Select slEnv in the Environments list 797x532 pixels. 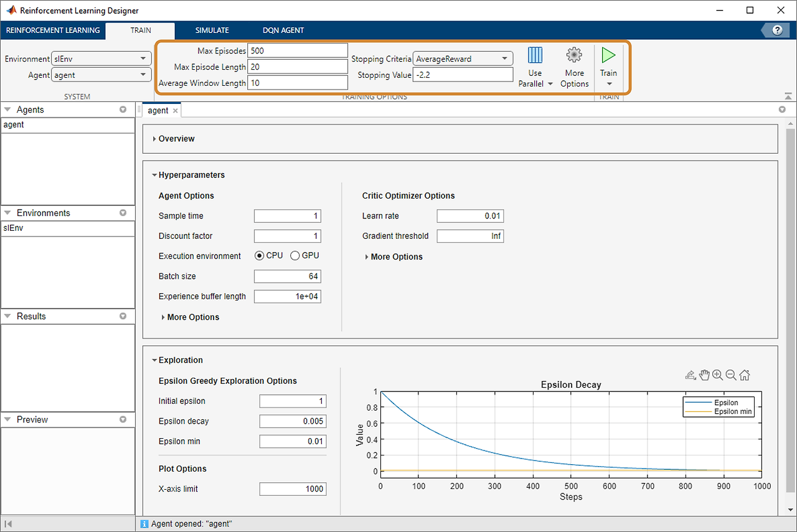click(68, 228)
